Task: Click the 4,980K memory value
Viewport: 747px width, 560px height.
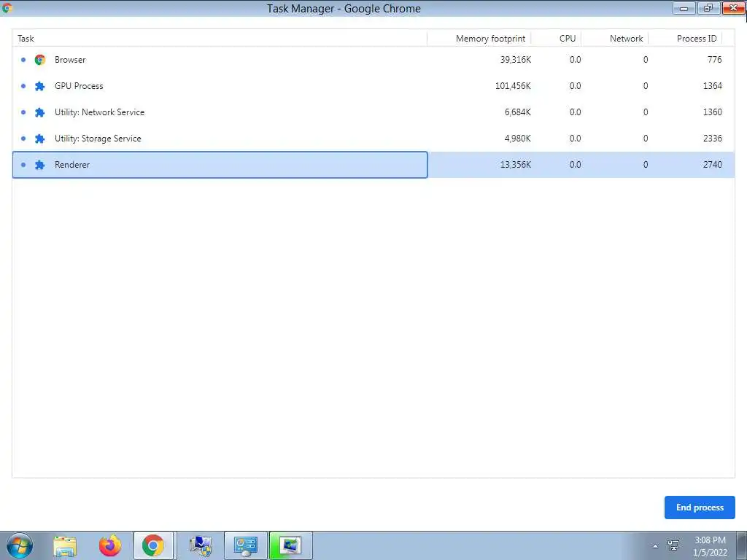Action: pos(517,139)
